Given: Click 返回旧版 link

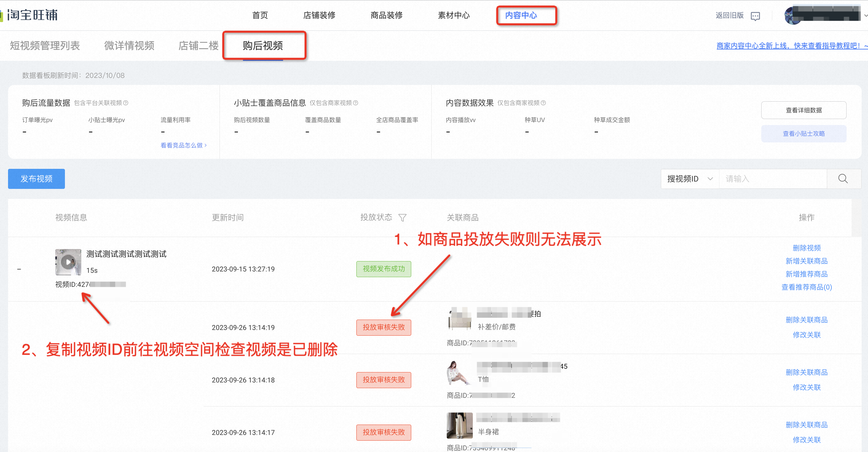Looking at the screenshot, I should point(729,15).
